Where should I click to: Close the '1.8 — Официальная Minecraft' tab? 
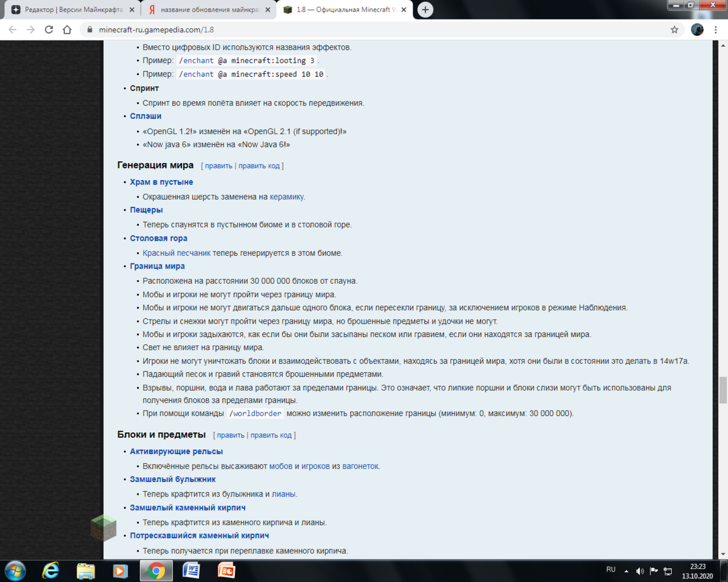(404, 10)
